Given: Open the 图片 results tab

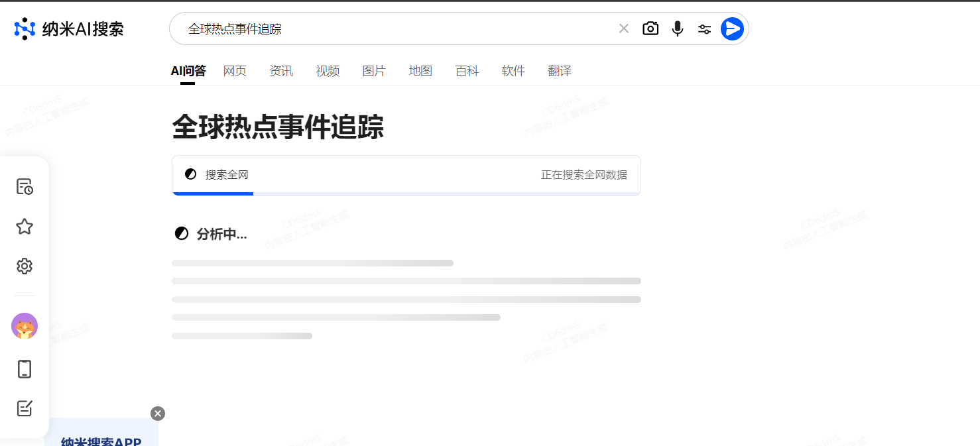Looking at the screenshot, I should [374, 71].
